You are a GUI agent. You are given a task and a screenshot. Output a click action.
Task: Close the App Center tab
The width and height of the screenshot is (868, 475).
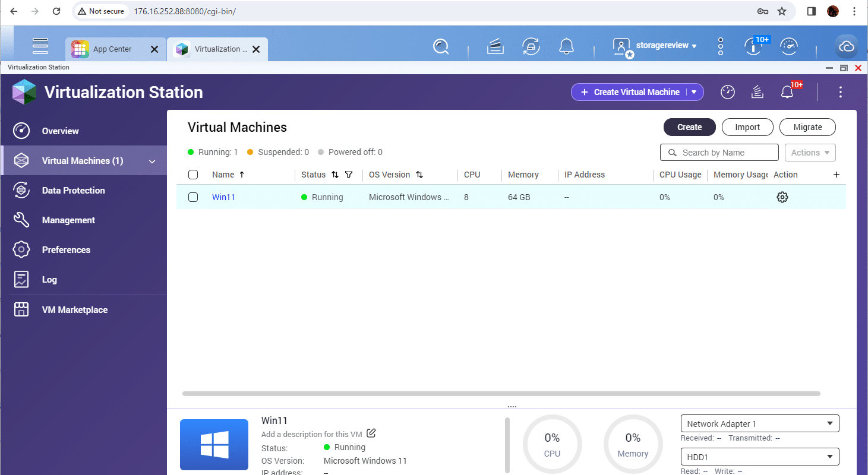154,49
